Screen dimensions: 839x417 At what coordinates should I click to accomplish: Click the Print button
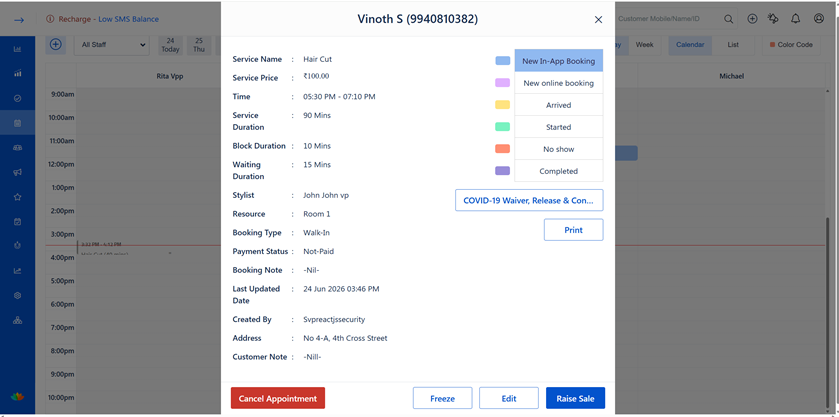(x=574, y=230)
